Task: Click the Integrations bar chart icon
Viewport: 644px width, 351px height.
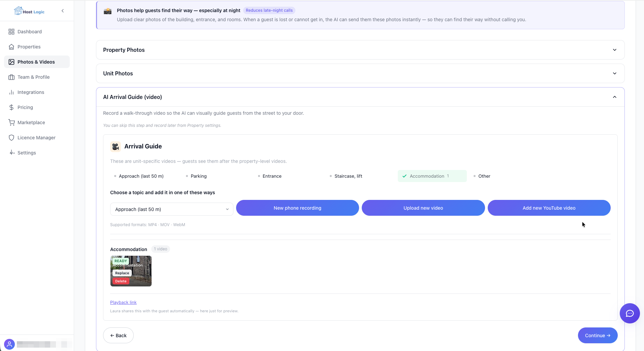Action: tap(11, 92)
